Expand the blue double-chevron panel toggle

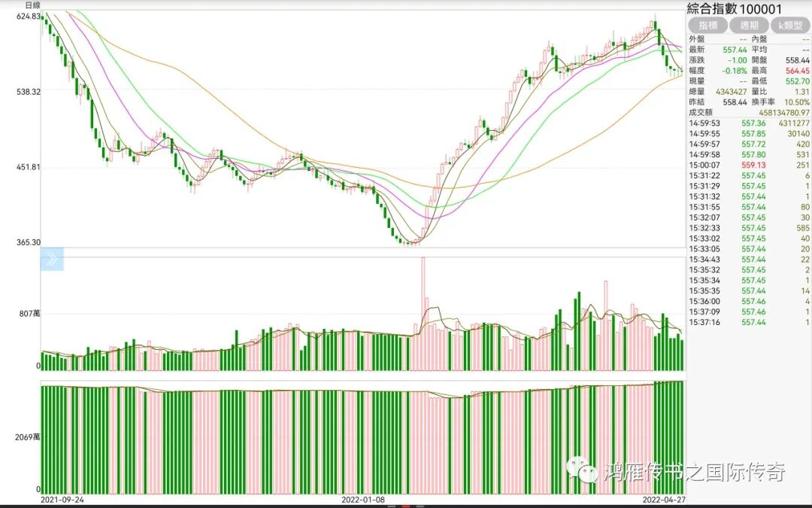tap(52, 259)
